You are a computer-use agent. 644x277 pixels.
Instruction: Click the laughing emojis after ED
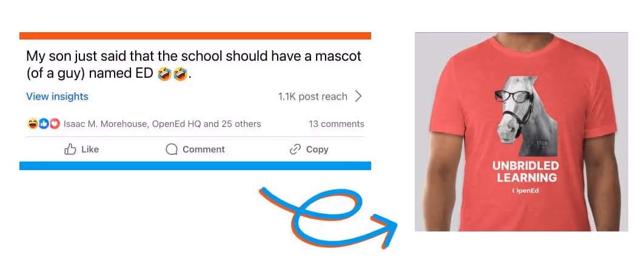pos(172,75)
